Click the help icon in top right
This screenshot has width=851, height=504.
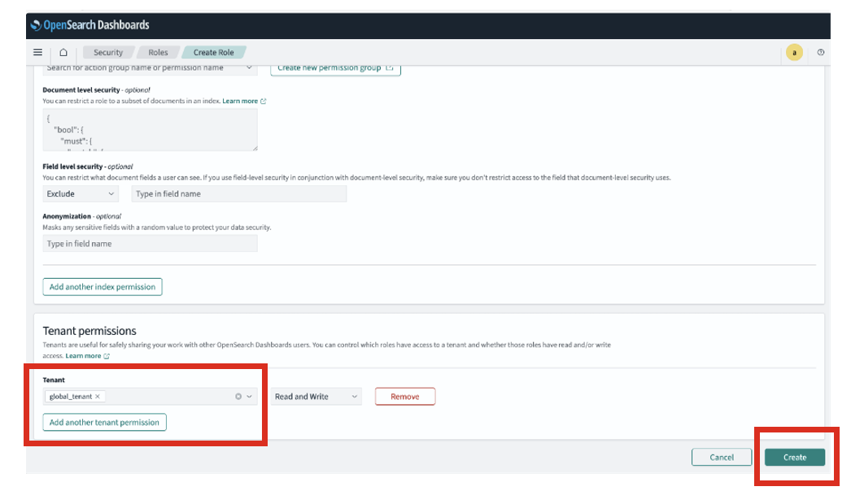click(x=820, y=52)
